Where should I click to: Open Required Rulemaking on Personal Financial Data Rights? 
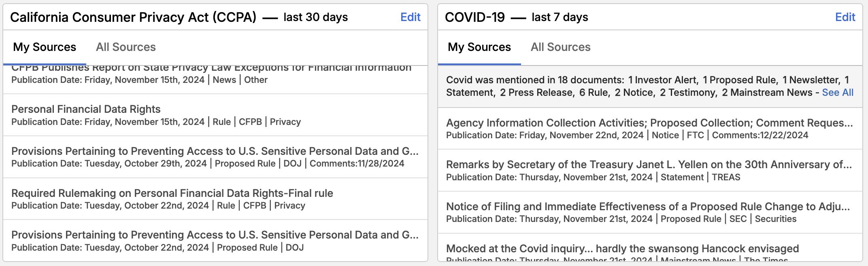click(x=172, y=193)
